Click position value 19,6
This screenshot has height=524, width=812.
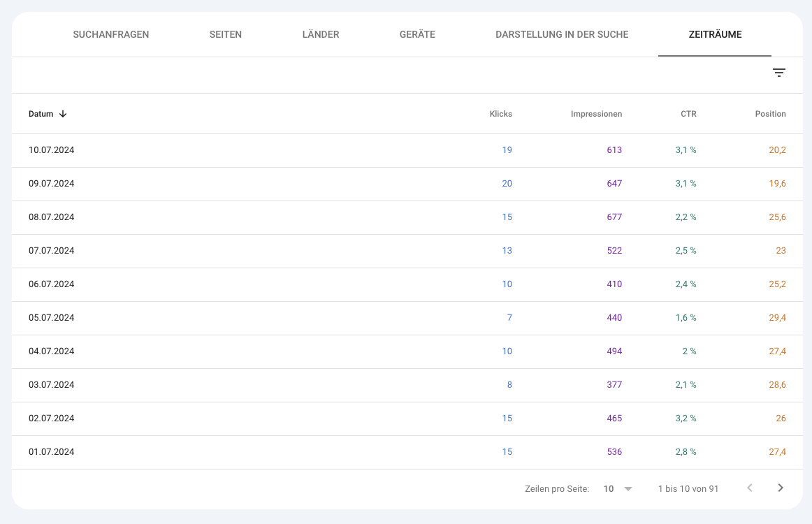click(777, 184)
